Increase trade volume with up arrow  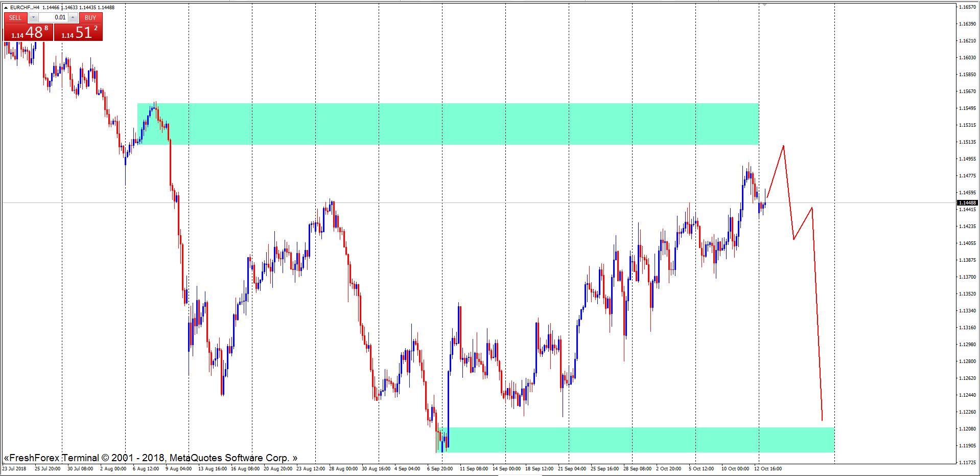point(73,17)
